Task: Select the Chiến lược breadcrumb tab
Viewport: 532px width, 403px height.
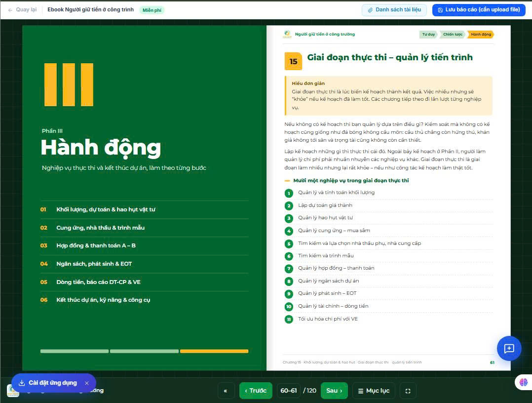Action: (x=453, y=34)
